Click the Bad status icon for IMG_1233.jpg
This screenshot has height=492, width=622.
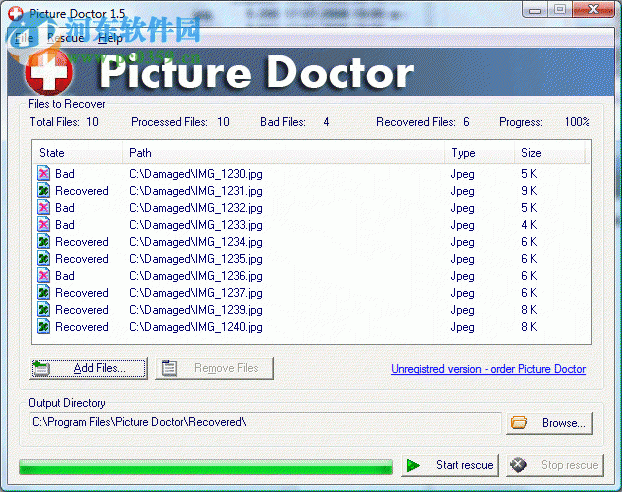pos(44,225)
